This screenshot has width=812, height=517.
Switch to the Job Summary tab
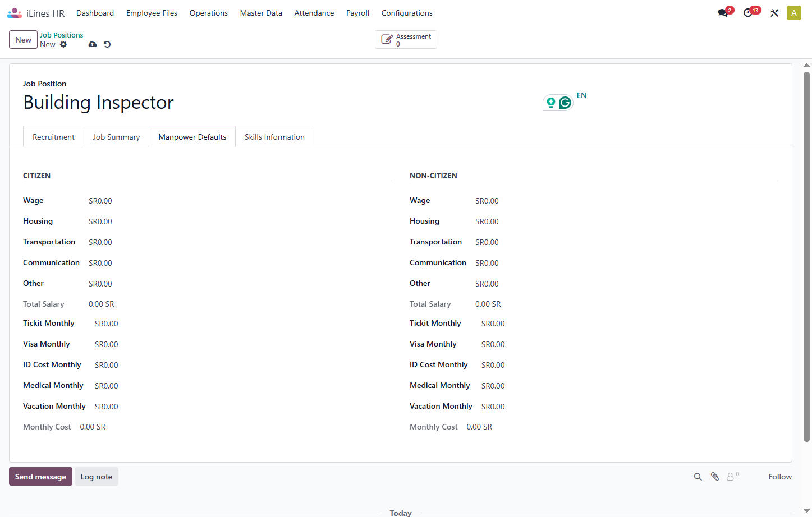point(116,137)
